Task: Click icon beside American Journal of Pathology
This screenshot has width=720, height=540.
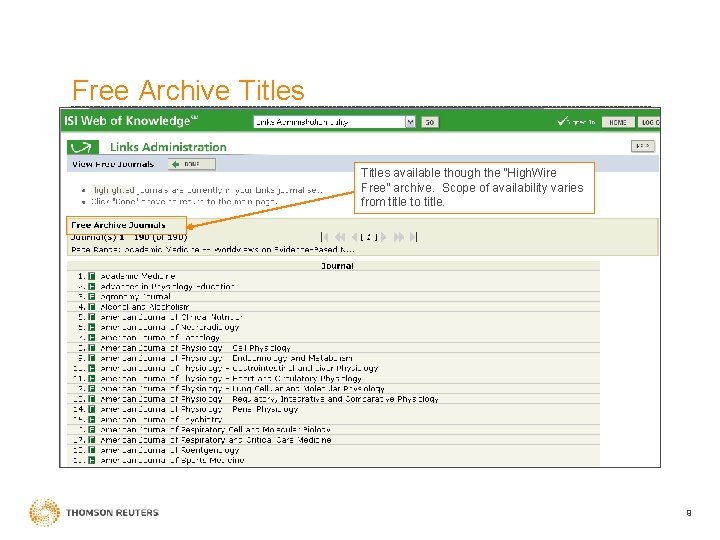Action: pyautogui.click(x=92, y=338)
